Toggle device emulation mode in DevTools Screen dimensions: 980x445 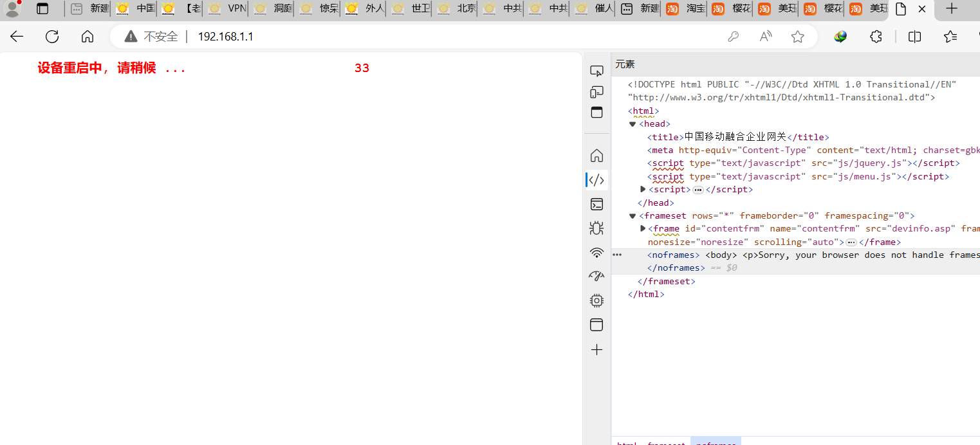[x=596, y=92]
